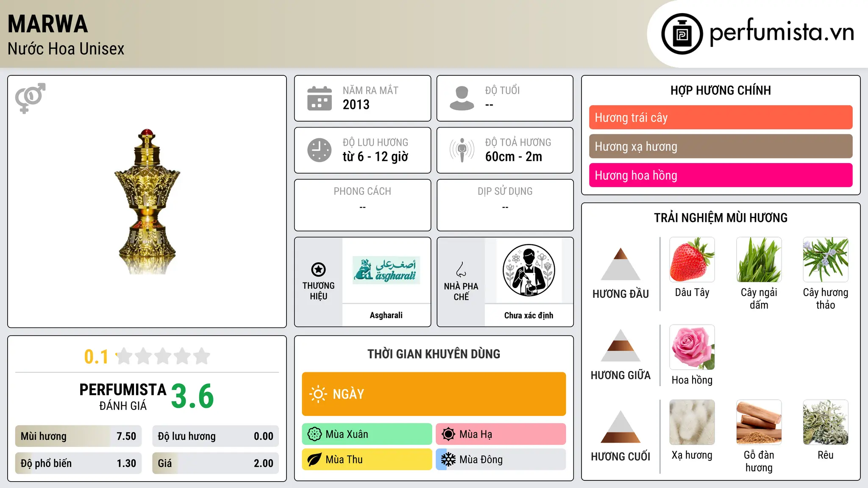
Task: Click the Năm ra mắt label
Action: pos(370,90)
